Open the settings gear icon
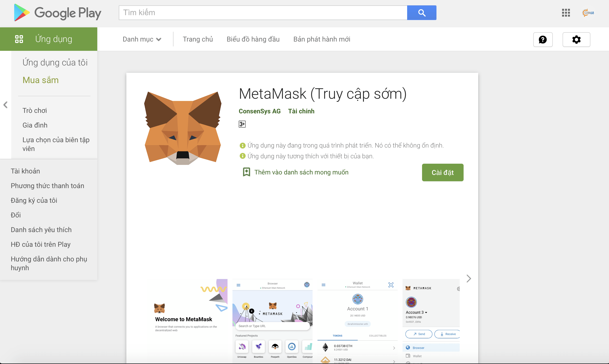 (x=576, y=39)
